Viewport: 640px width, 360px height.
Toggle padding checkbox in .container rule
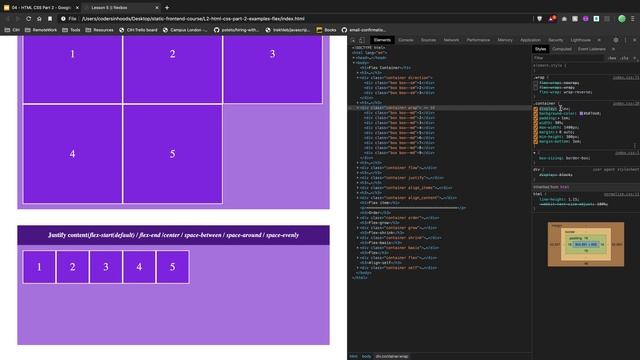536,118
